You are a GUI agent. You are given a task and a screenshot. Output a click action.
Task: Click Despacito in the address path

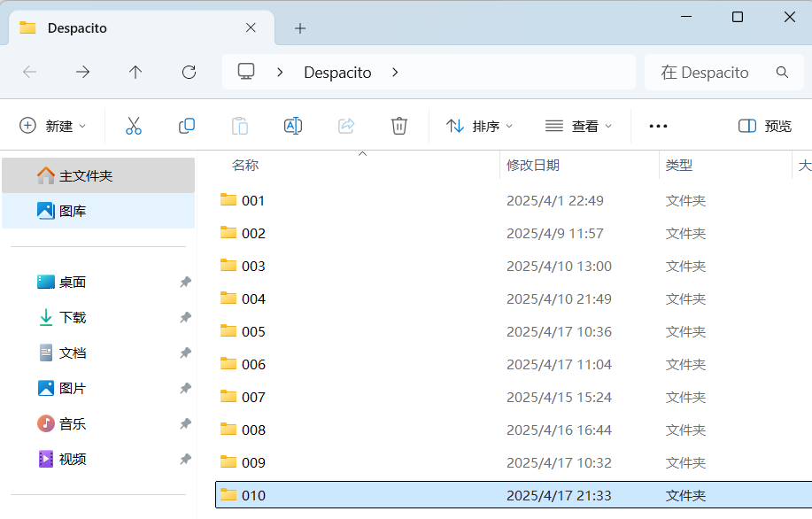(337, 73)
